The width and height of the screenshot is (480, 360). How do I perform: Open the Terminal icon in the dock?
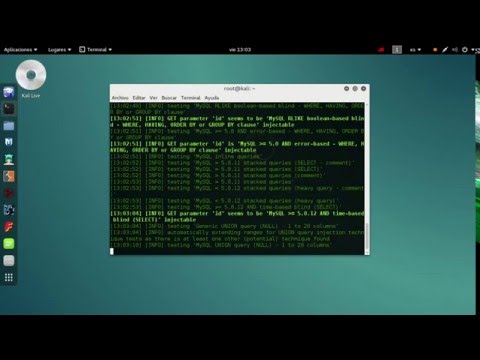pyautogui.click(x=9, y=109)
